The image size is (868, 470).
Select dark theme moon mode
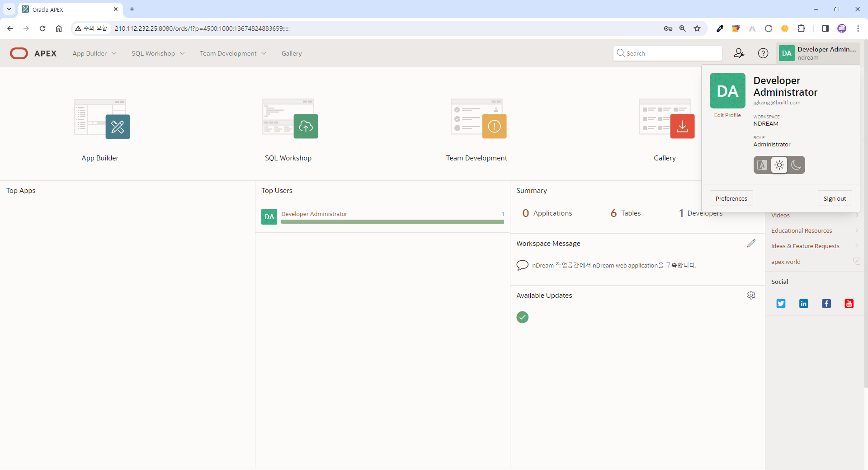(x=796, y=165)
